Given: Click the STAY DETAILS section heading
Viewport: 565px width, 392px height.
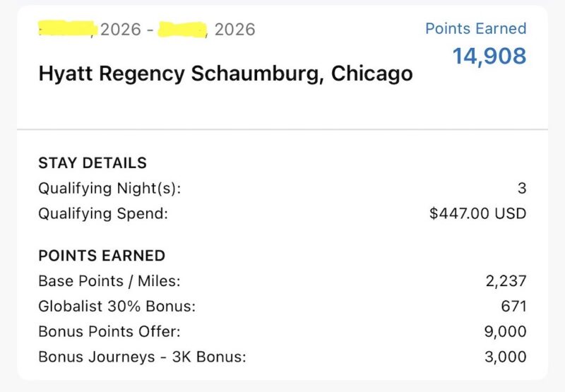Looking at the screenshot, I should (x=93, y=163).
